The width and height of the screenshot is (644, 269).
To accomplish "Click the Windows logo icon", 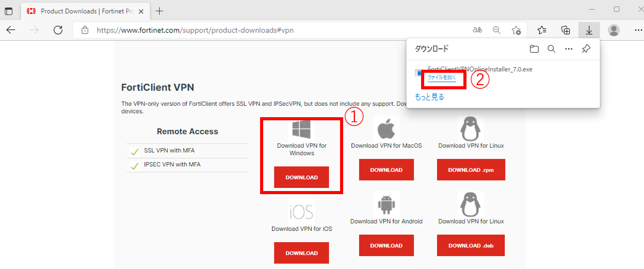I will [302, 130].
